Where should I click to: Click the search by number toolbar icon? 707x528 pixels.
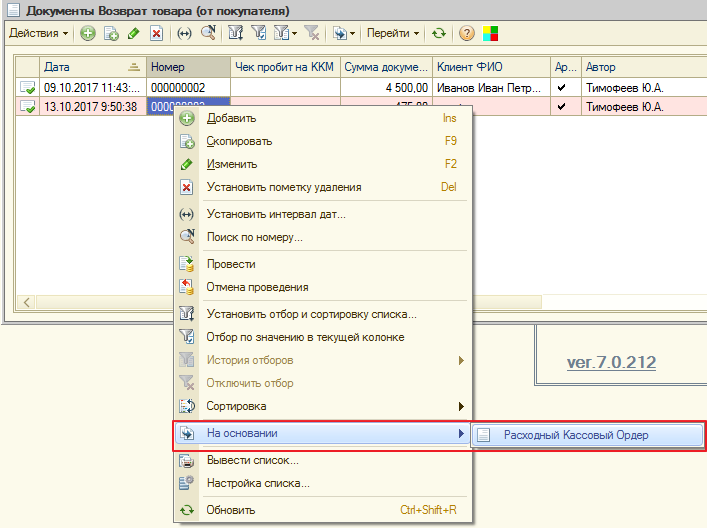click(208, 33)
